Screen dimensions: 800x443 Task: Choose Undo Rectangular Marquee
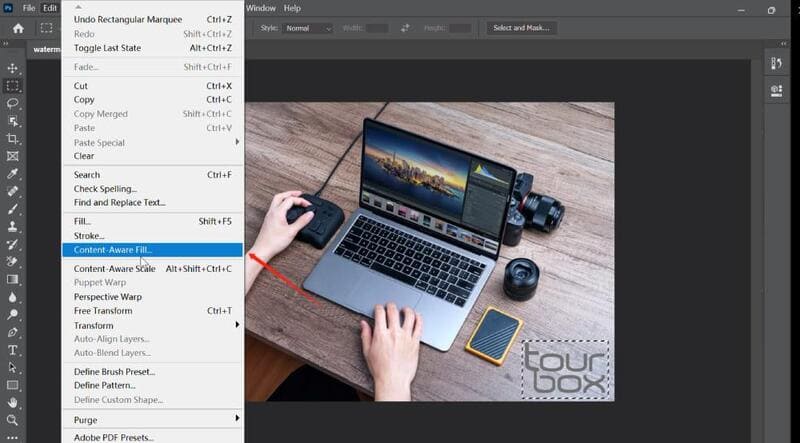point(153,19)
